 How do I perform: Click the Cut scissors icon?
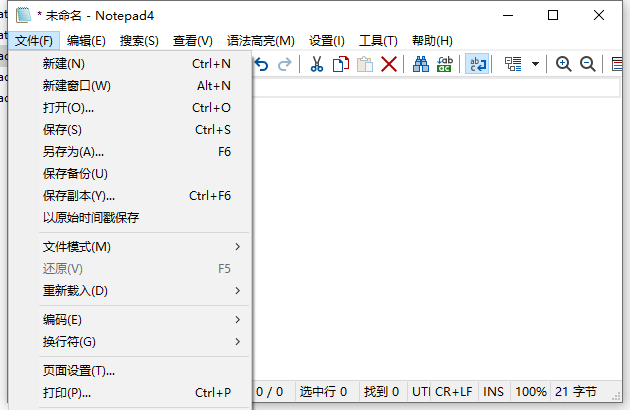tap(317, 64)
